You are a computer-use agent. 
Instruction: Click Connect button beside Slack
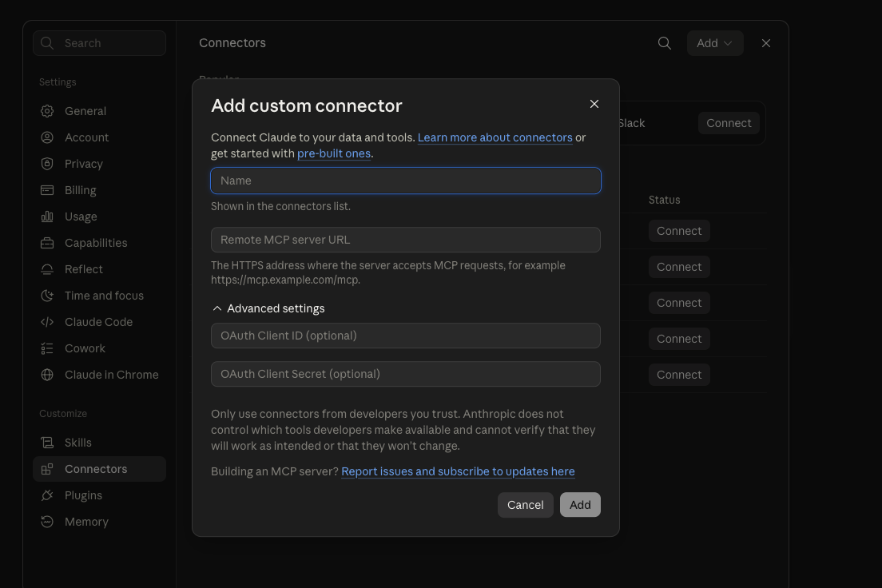(x=729, y=123)
